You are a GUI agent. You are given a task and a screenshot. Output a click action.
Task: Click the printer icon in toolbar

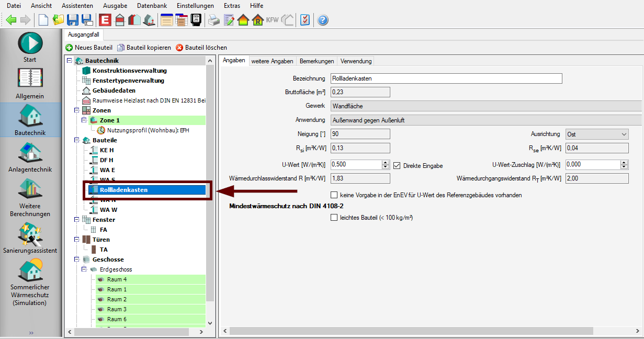[213, 20]
